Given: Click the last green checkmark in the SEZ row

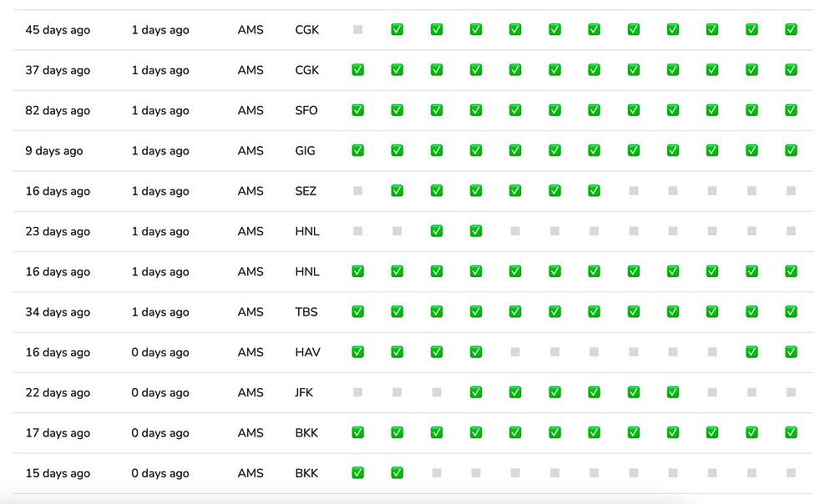Looking at the screenshot, I should (595, 190).
